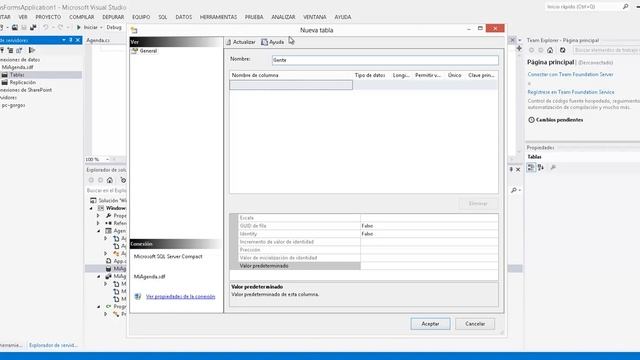Open the Iniciar dropdown arrow in toolbar
The width and height of the screenshot is (640, 360).
coord(101,27)
